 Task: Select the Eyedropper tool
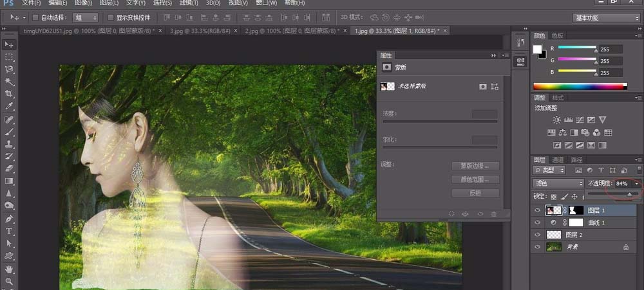[8, 106]
